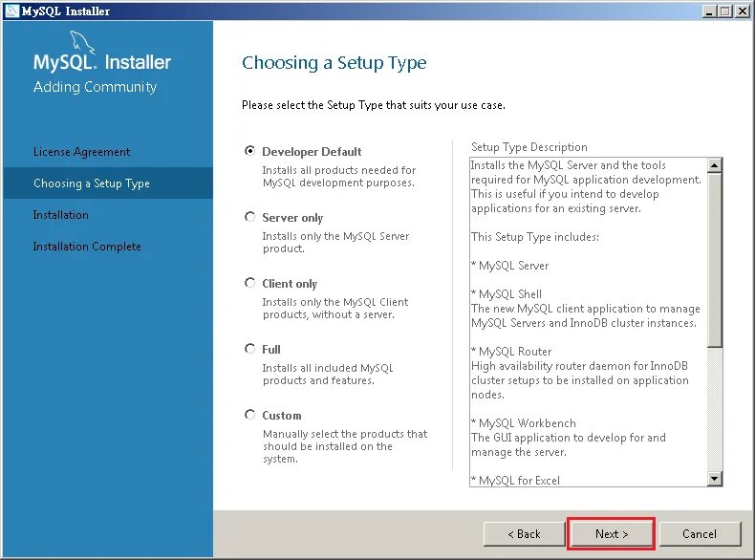This screenshot has height=560, width=755.
Task: Click the Next button
Action: [x=612, y=533]
